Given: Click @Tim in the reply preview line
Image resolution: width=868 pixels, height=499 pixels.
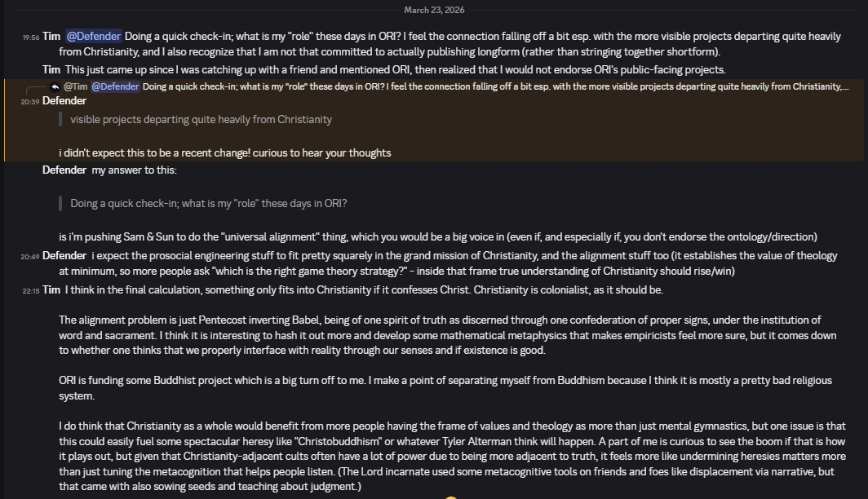Looking at the screenshot, I should [75, 86].
